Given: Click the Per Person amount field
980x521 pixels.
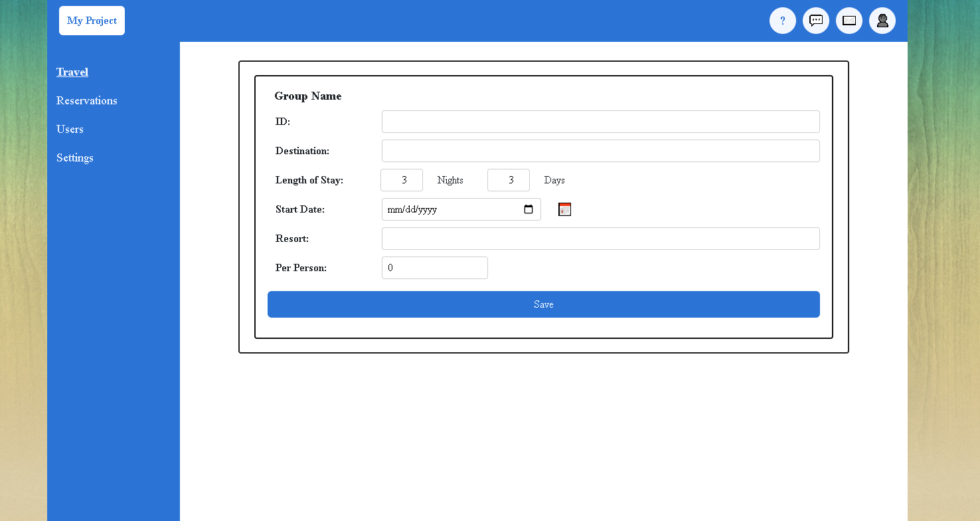Looking at the screenshot, I should click(x=435, y=268).
